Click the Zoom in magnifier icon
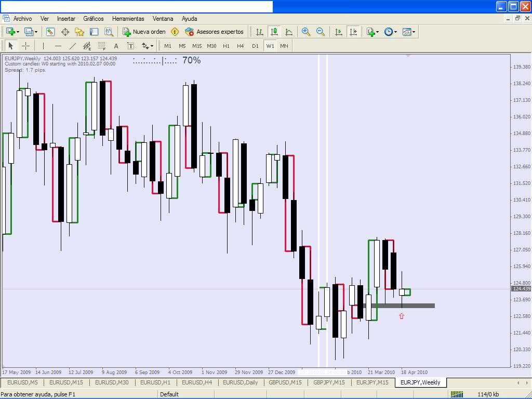Viewport: 532px width, 399px height. pos(305,32)
